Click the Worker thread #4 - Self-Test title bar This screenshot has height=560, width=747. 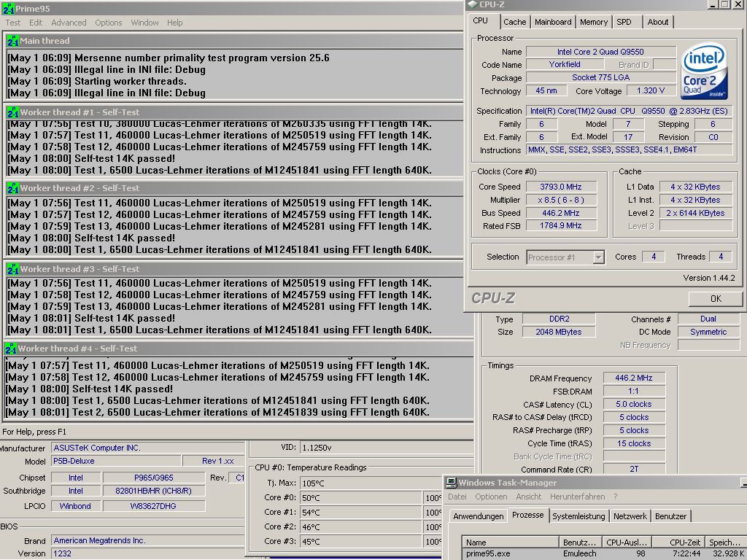pos(239,348)
